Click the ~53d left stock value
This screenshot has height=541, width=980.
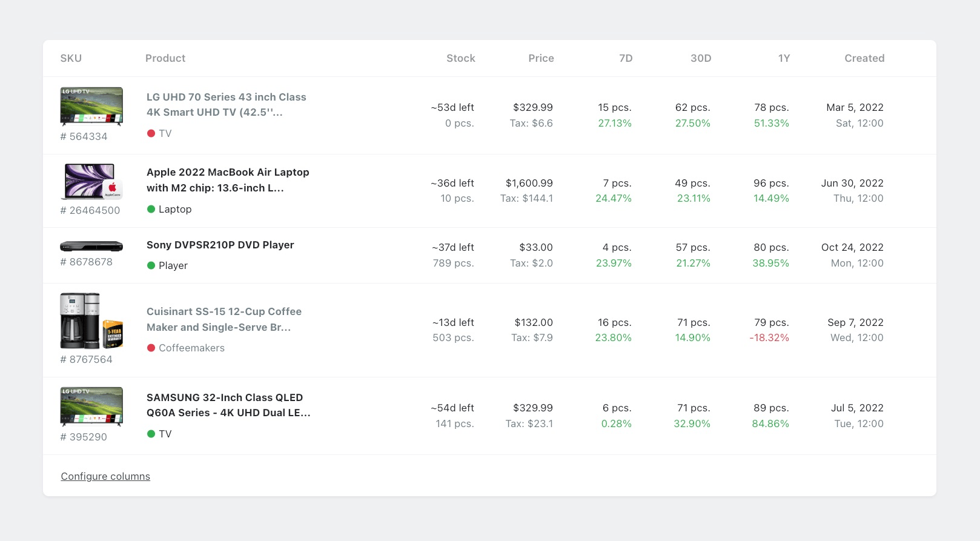[452, 107]
